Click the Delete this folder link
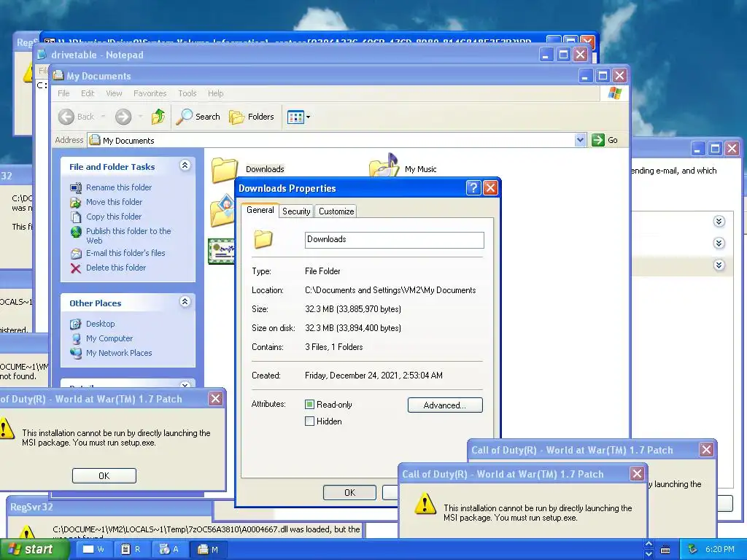Screen dimensions: 747x560 click(116, 268)
